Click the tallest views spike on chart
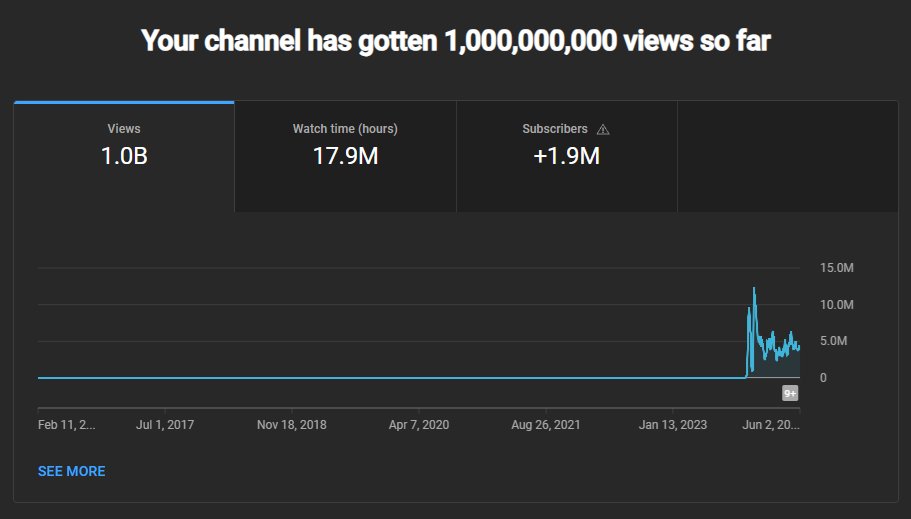 (754, 289)
